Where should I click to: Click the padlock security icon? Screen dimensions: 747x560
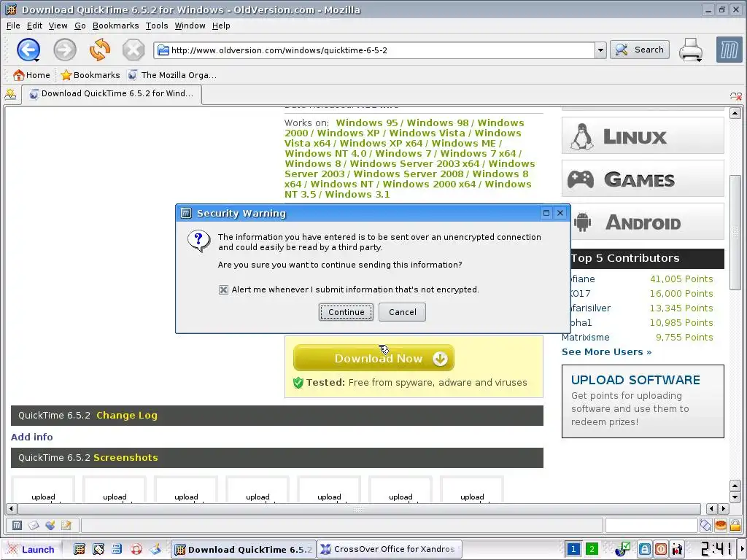pos(735,525)
